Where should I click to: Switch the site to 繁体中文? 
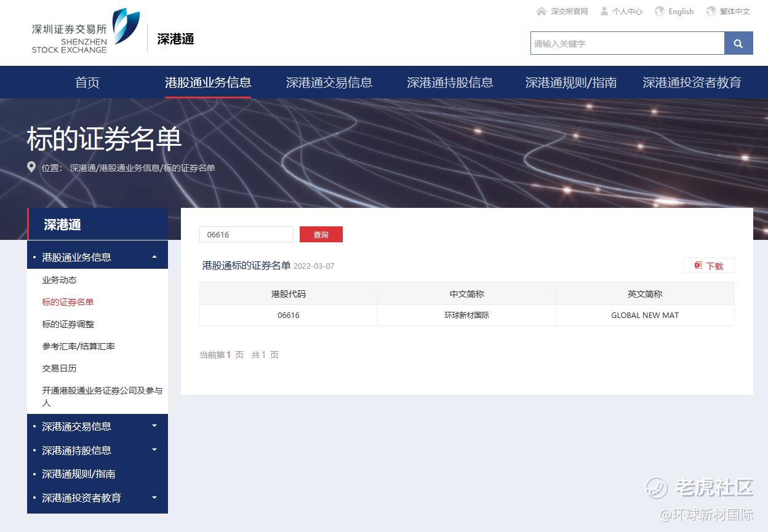tap(735, 12)
